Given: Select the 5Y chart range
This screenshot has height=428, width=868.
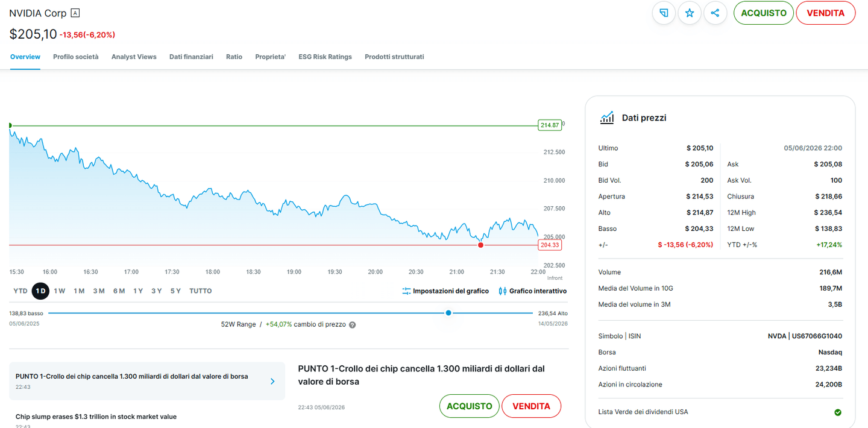Looking at the screenshot, I should [x=175, y=291].
